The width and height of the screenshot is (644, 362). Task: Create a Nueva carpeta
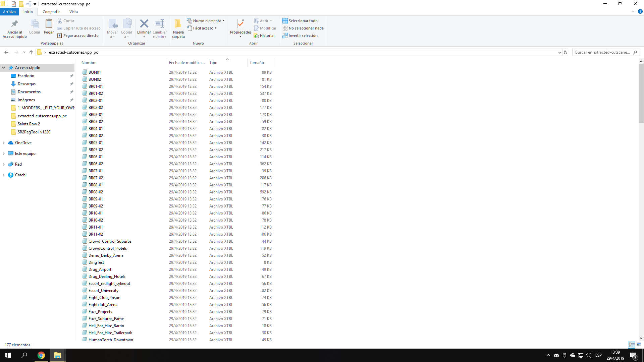[178, 28]
